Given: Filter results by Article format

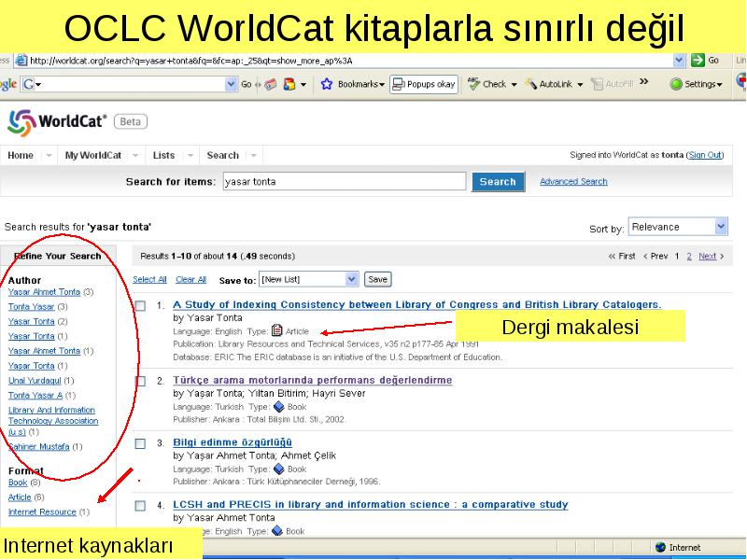Looking at the screenshot, I should click(x=20, y=497).
